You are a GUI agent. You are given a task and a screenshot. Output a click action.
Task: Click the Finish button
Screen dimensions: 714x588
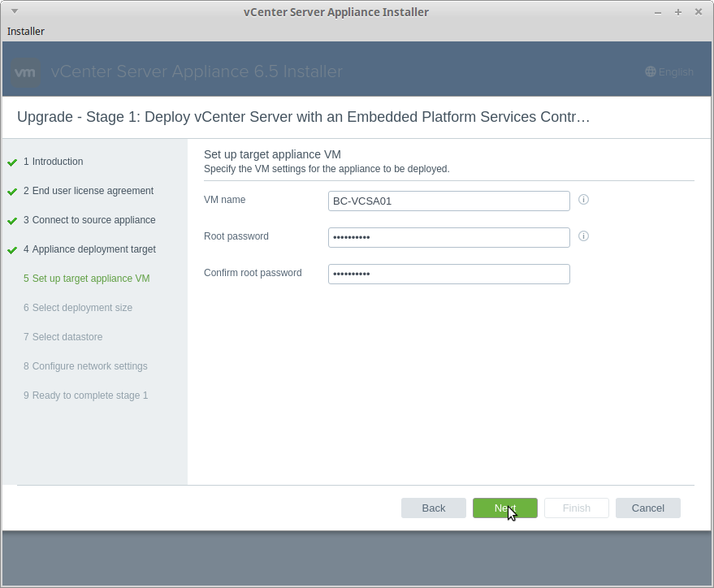[577, 508]
